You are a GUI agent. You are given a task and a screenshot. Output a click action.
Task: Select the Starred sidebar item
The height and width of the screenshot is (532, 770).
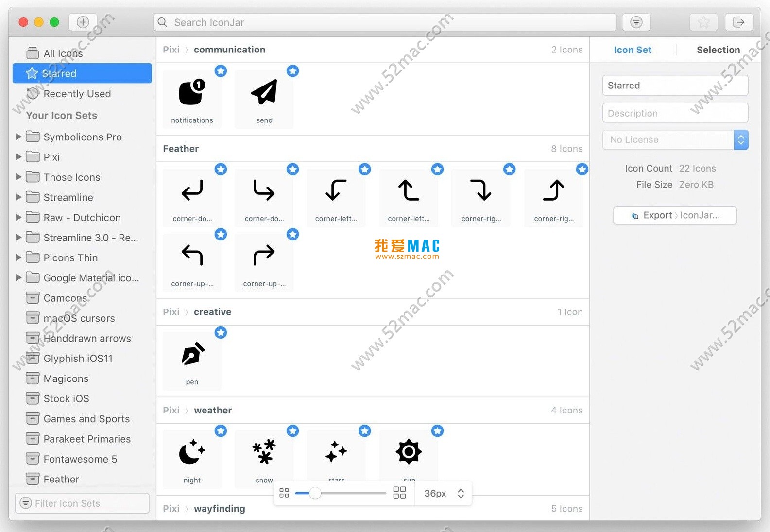point(82,73)
